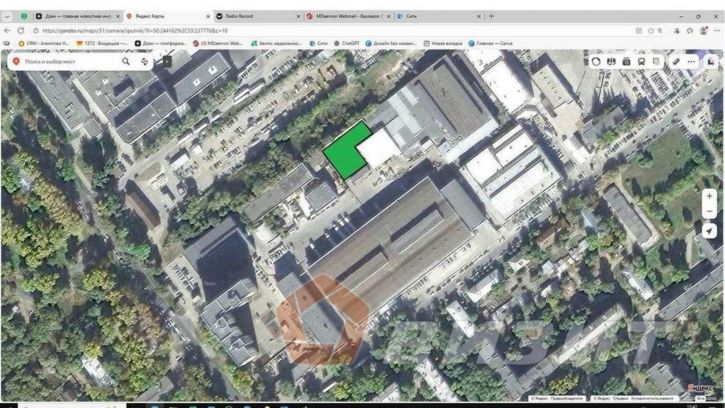Open the Авито недвижимость bookmark
This screenshot has height=408, width=725.
tap(277, 43)
